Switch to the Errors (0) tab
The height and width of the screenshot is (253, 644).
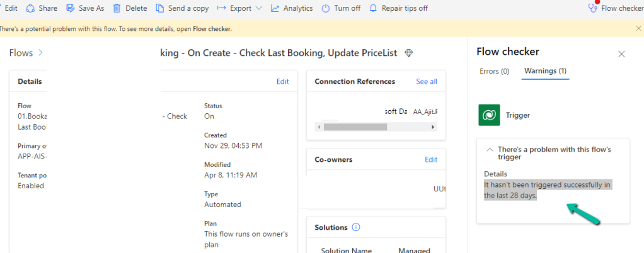click(x=495, y=71)
